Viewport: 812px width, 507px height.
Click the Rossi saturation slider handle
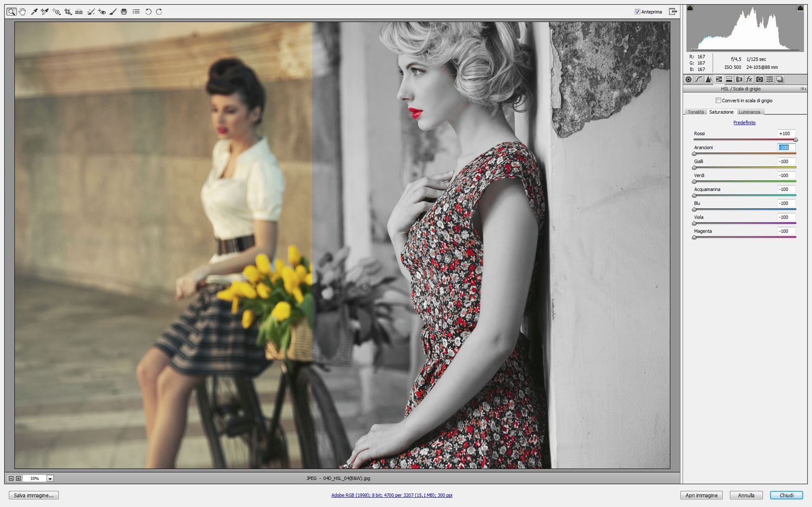pos(795,140)
